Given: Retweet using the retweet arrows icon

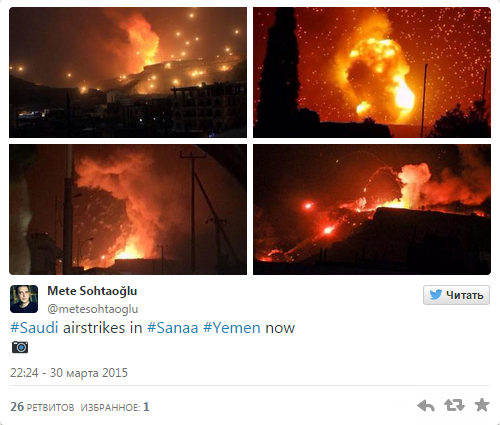Looking at the screenshot, I should (x=454, y=405).
